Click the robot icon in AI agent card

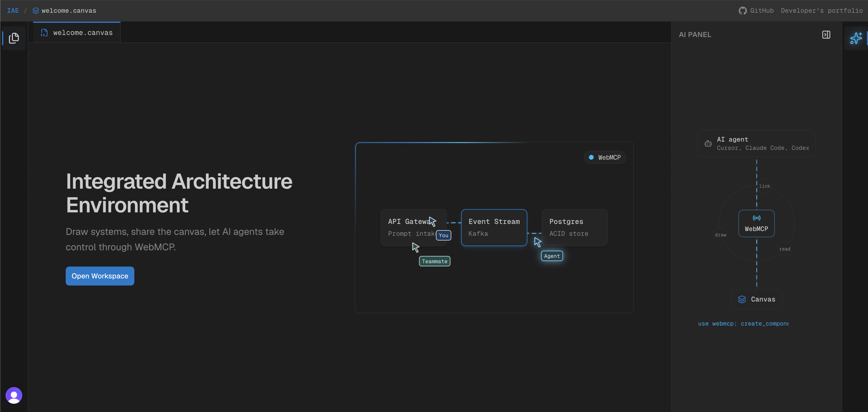[708, 144]
